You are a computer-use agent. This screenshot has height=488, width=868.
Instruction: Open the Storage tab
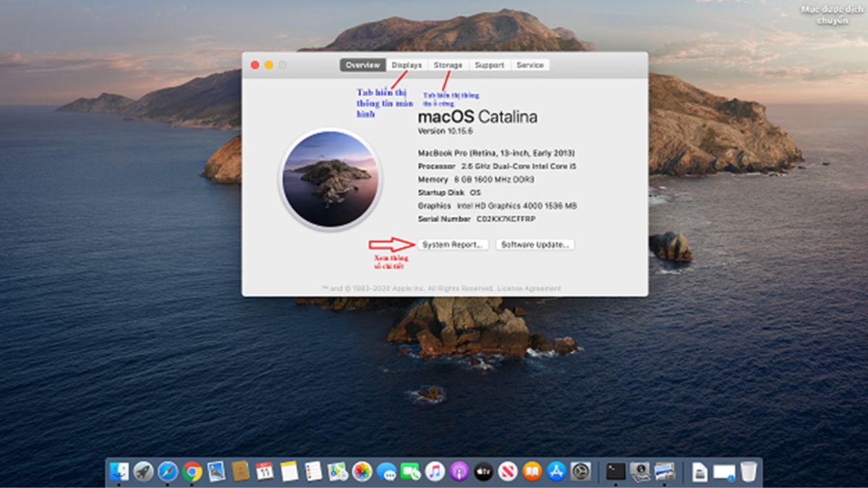448,65
